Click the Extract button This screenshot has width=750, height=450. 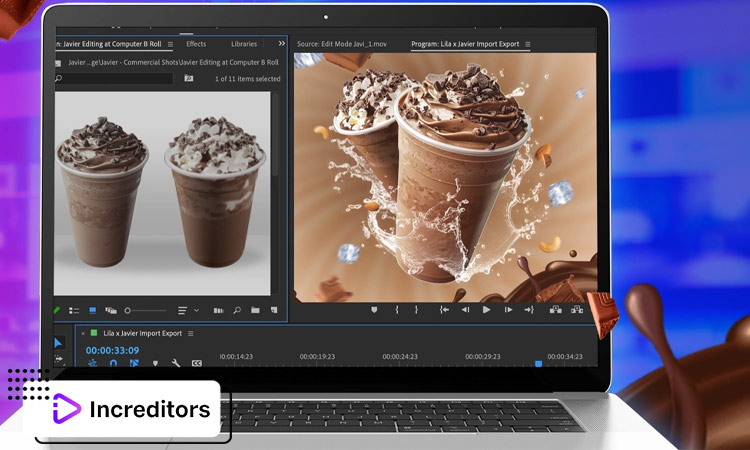point(577,310)
